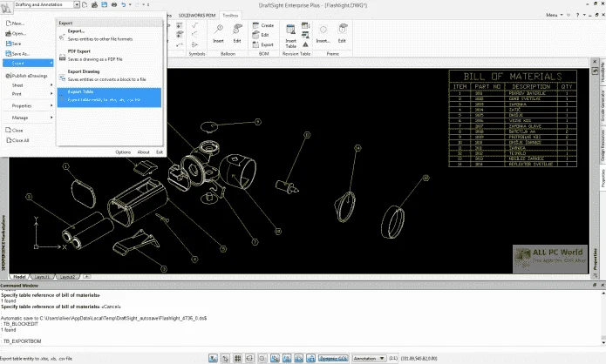Click the print icon in quick access toolbar
Viewport: 606px width, 364px height.
pos(114,4)
